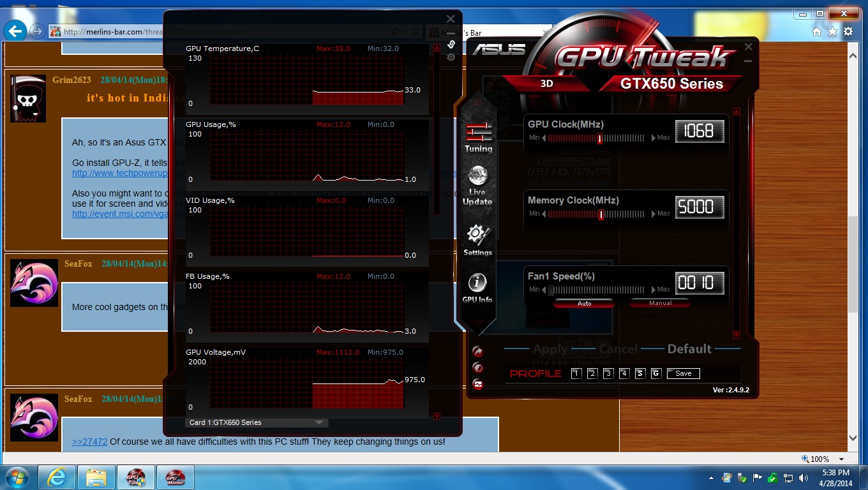The height and width of the screenshot is (490, 868).
Task: Click Grim2623's skull avatar
Action: point(28,98)
